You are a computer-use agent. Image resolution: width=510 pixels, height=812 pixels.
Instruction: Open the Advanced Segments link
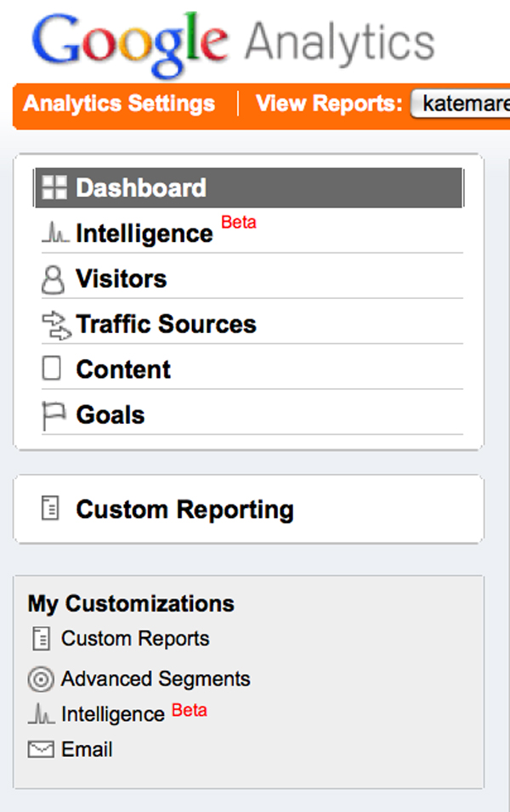point(156,679)
